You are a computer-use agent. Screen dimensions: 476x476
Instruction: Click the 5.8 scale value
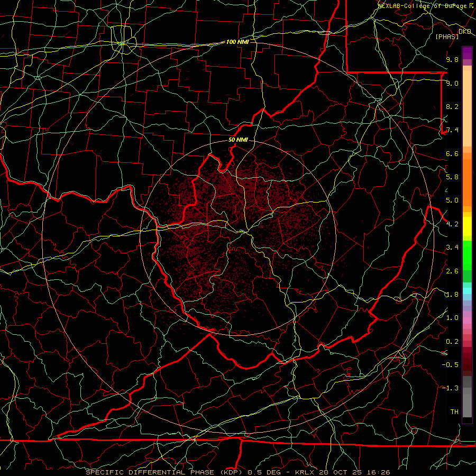tap(452, 177)
